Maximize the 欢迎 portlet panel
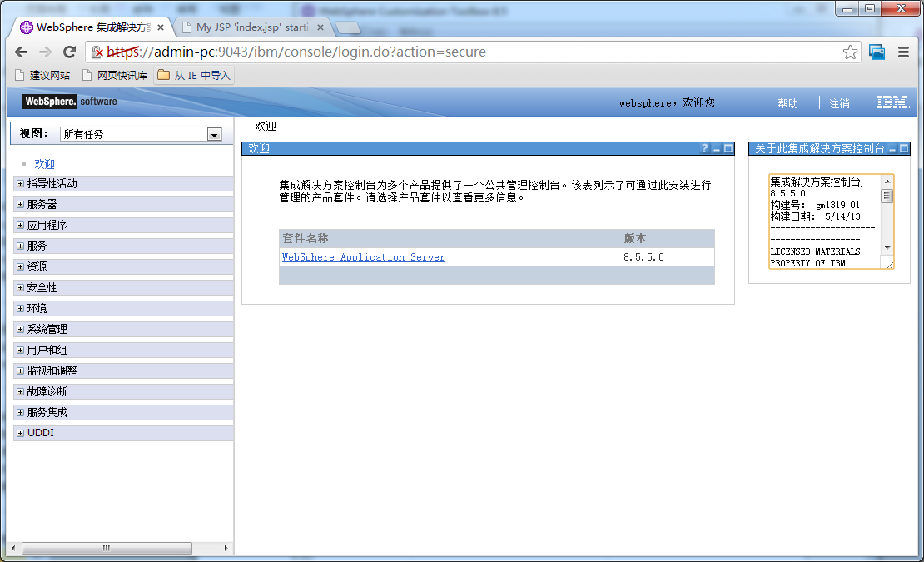924x562 pixels. click(728, 148)
